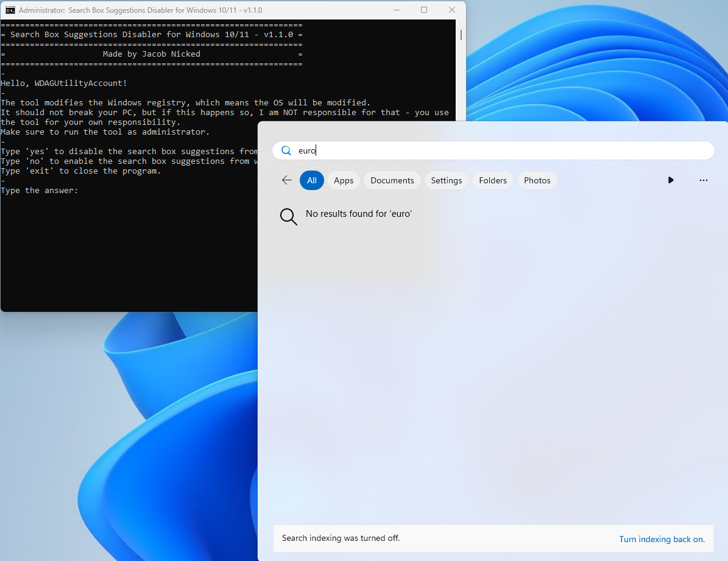Click 'Make sure to run the tool as administrator.' line
The image size is (728, 561).
105,132
